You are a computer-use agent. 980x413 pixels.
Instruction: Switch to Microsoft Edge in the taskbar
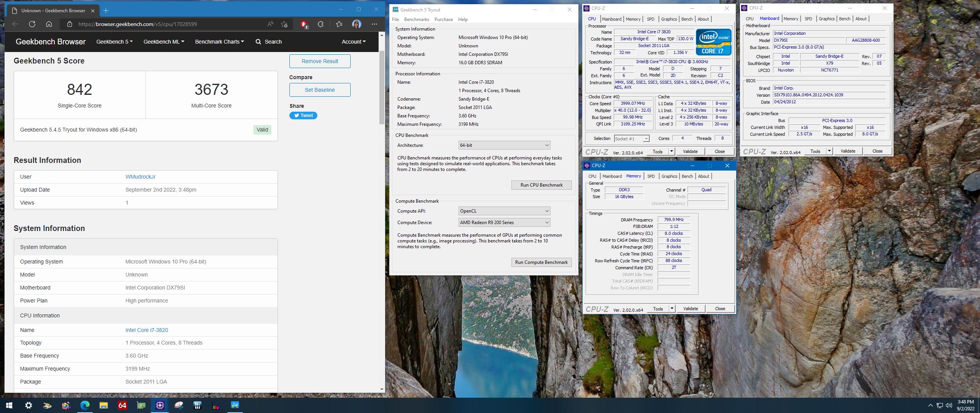(x=85, y=405)
